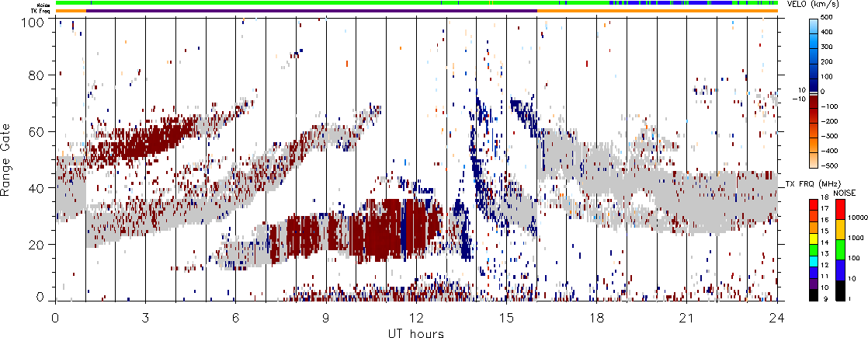Click the x-axis tick label 18
This screenshot has height=338, width=868.
click(x=596, y=318)
